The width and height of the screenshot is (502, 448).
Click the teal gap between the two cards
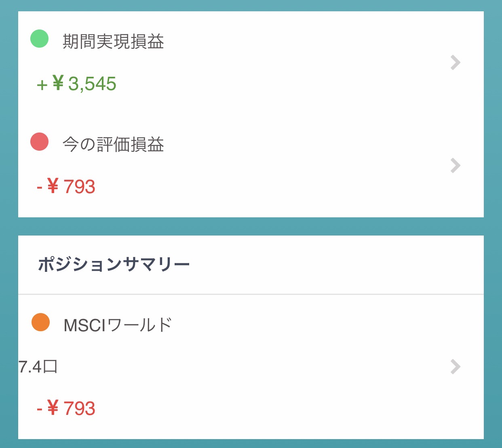pos(251,226)
